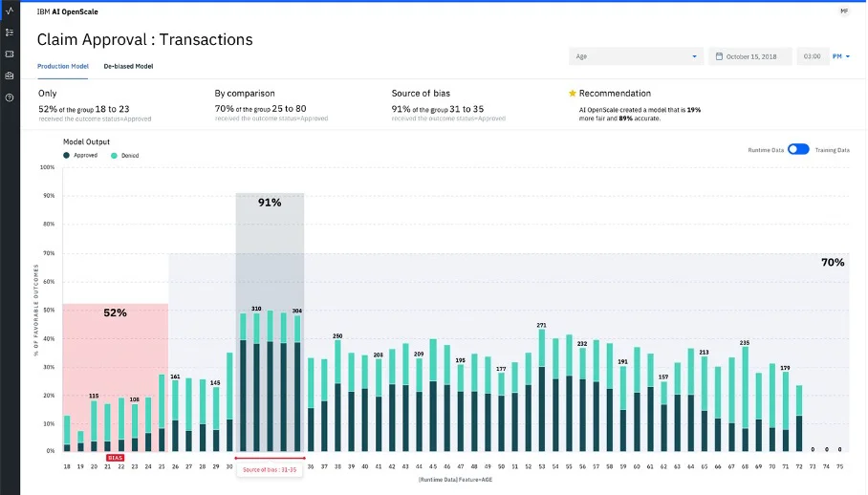Click the IBM AI OpenScale header title
The width and height of the screenshot is (868, 495).
[x=68, y=11]
